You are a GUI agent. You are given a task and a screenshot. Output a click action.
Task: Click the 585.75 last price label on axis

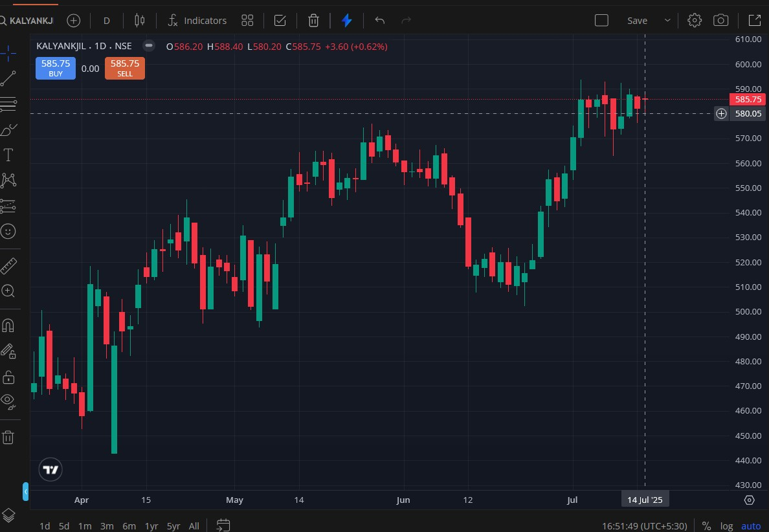748,99
